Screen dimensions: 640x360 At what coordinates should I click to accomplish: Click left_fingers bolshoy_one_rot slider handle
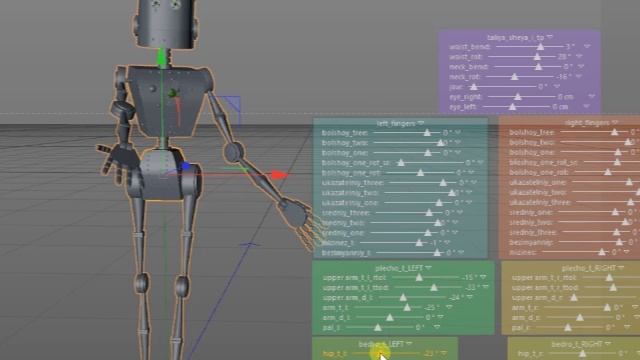420,173
